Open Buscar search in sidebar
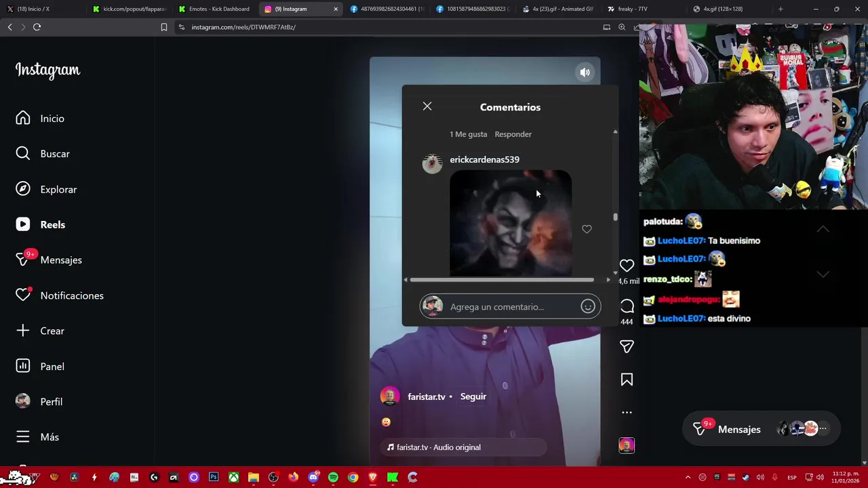Image resolution: width=868 pixels, height=488 pixels. [x=43, y=154]
